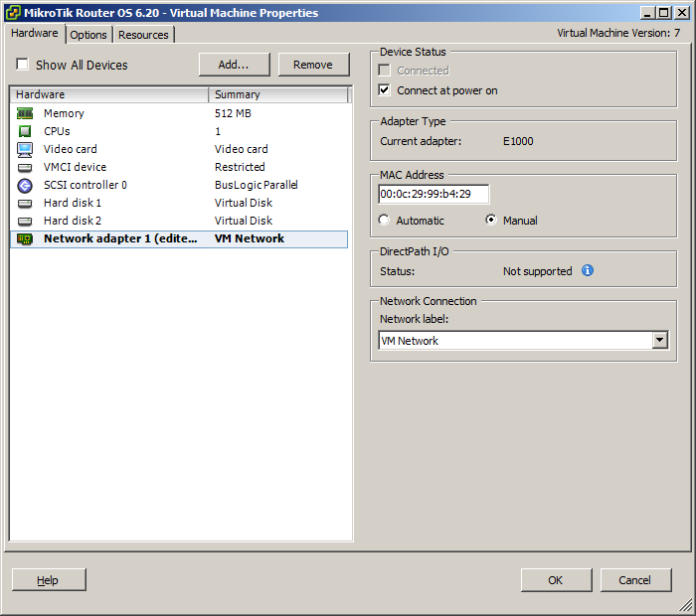Select the VMCI device row label
Image resolution: width=696 pixels, height=616 pixels.
coord(75,167)
